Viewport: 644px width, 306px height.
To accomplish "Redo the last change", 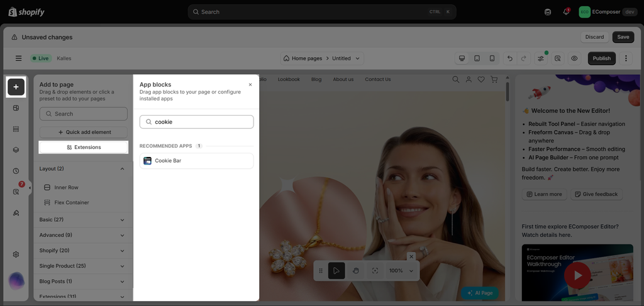I will click(x=524, y=58).
